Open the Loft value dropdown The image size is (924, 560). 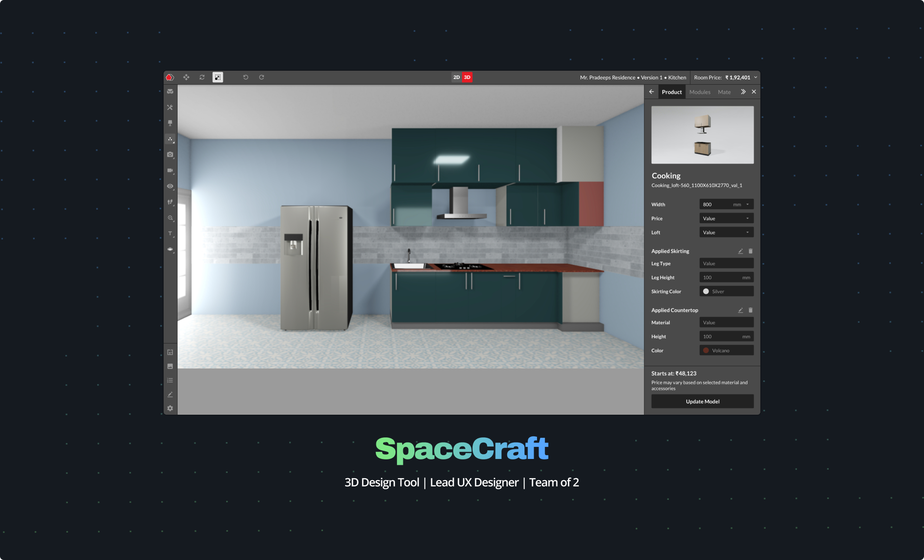tap(726, 232)
